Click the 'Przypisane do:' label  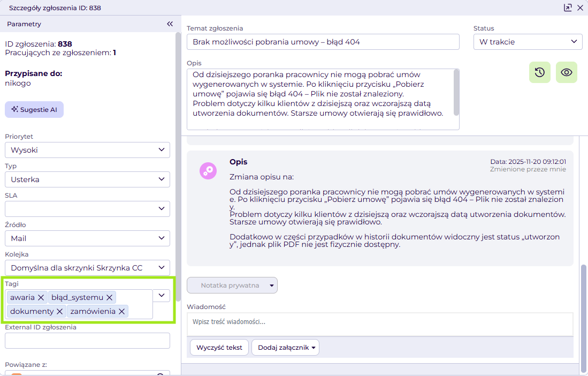(x=33, y=73)
